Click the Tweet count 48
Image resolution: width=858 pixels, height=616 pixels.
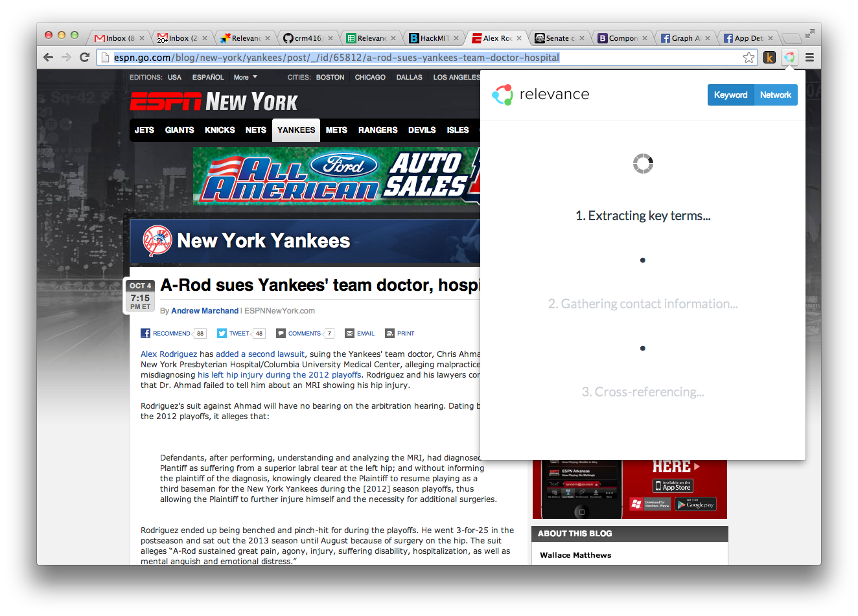tap(259, 334)
